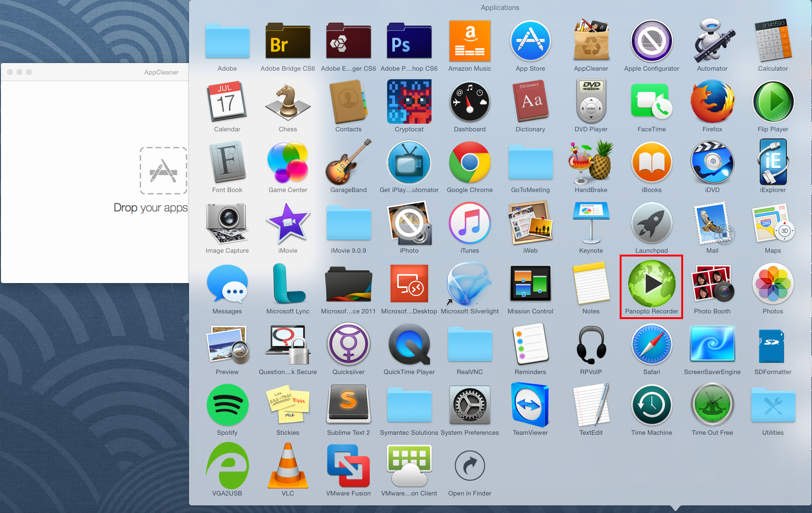Open the GoToMeeting folder

[530, 163]
